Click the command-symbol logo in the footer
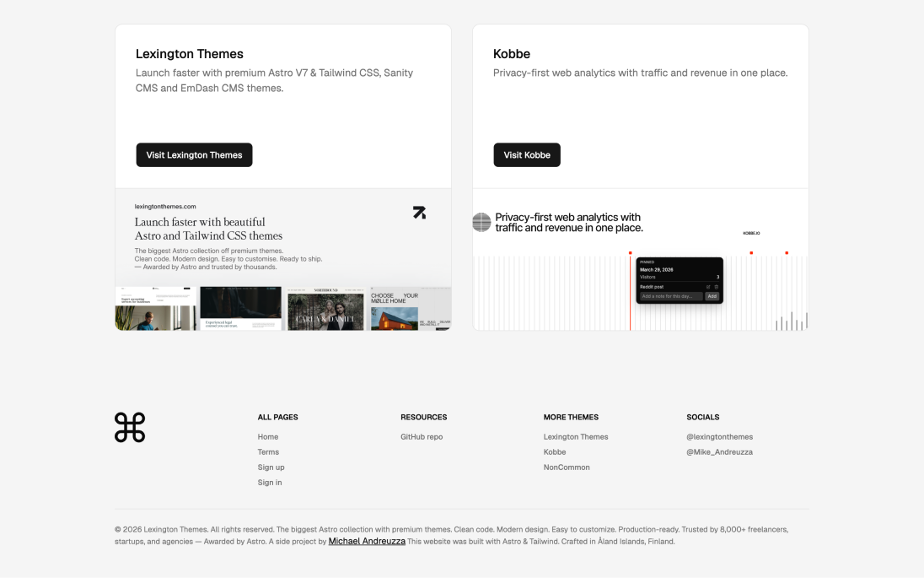Viewport: 924px width, 578px height. click(130, 427)
